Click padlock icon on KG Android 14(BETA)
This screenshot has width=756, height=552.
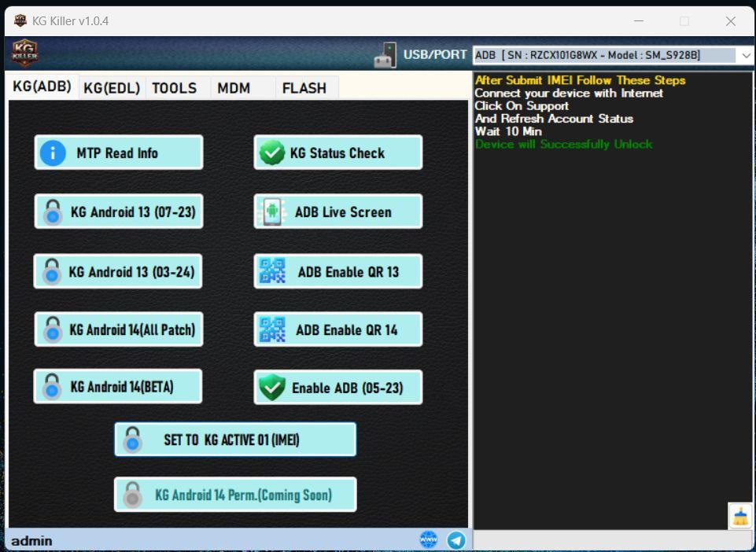pos(52,387)
